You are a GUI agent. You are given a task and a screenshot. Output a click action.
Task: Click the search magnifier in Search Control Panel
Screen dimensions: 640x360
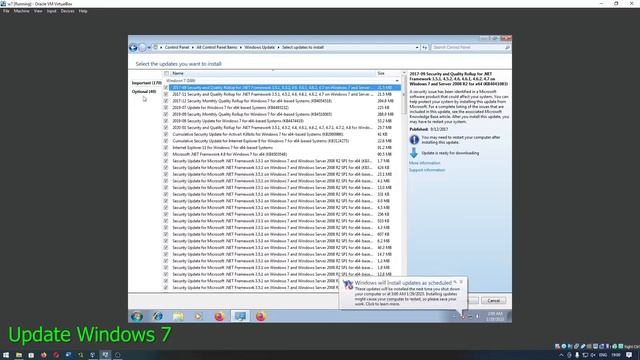(507, 47)
